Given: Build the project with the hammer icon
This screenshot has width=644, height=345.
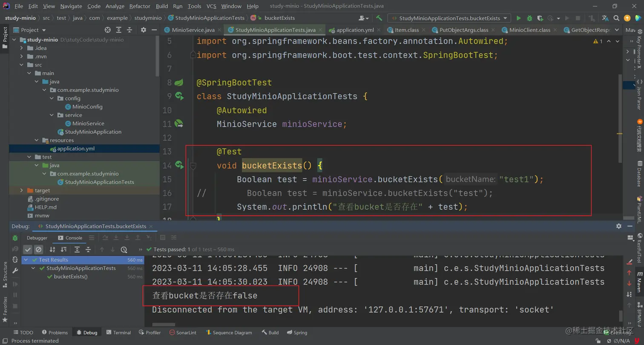Looking at the screenshot, I should (379, 18).
